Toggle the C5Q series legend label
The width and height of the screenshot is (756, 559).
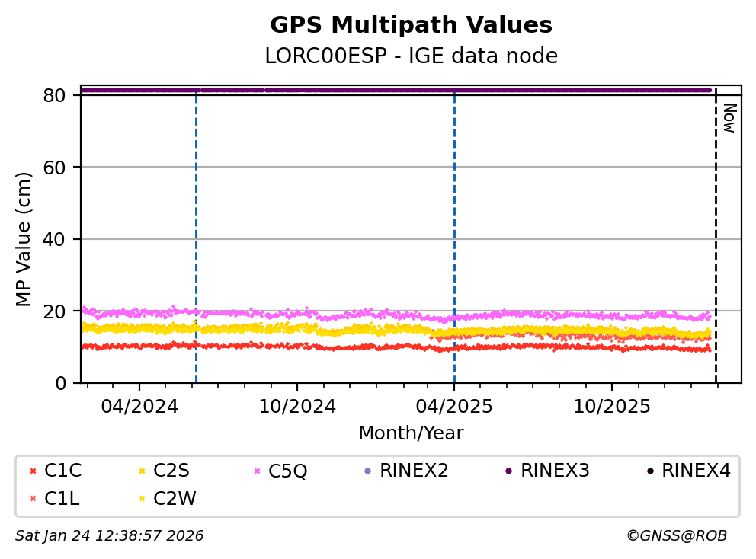click(289, 471)
